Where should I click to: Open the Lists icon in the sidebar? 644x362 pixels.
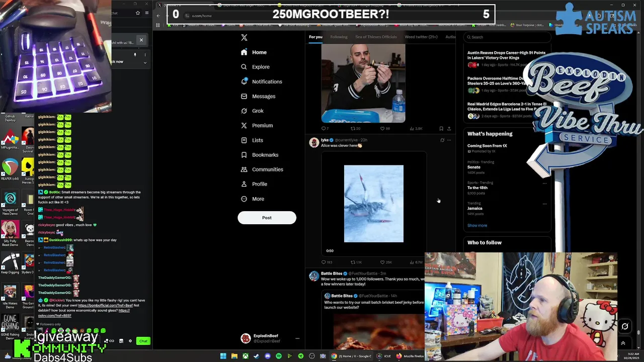tap(244, 140)
